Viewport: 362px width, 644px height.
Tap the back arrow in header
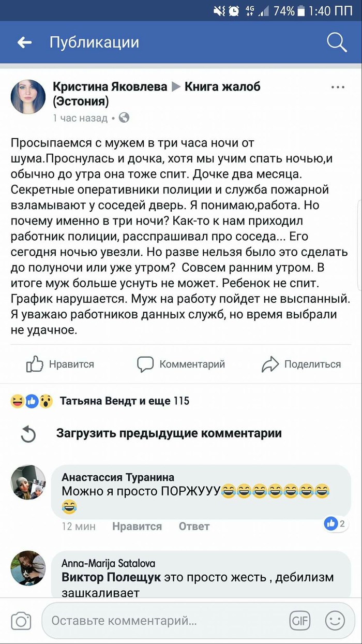coord(25,42)
